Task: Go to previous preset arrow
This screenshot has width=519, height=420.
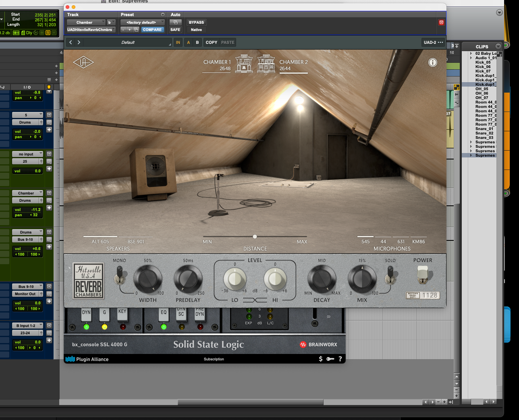Action: 71,42
